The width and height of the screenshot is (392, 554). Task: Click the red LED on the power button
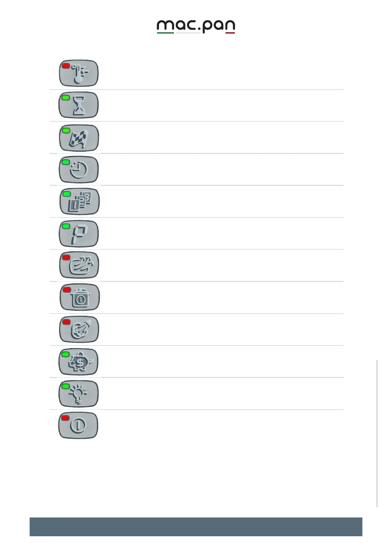65,418
